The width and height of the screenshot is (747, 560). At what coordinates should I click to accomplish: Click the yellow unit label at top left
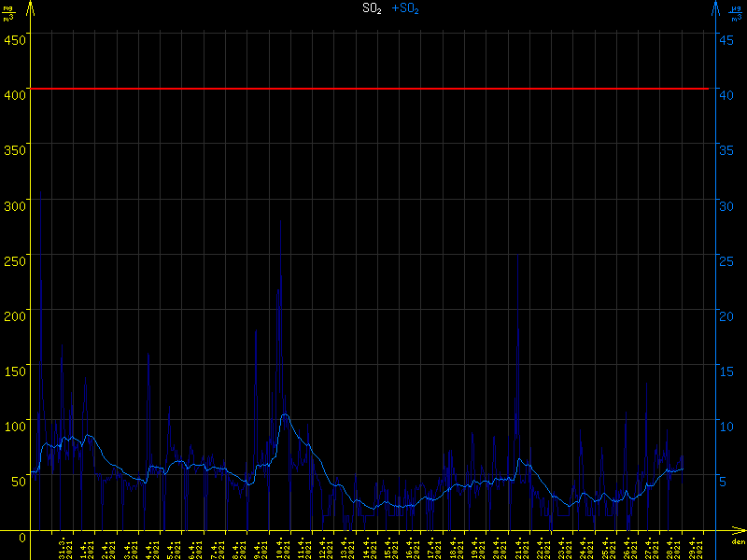click(x=9, y=12)
